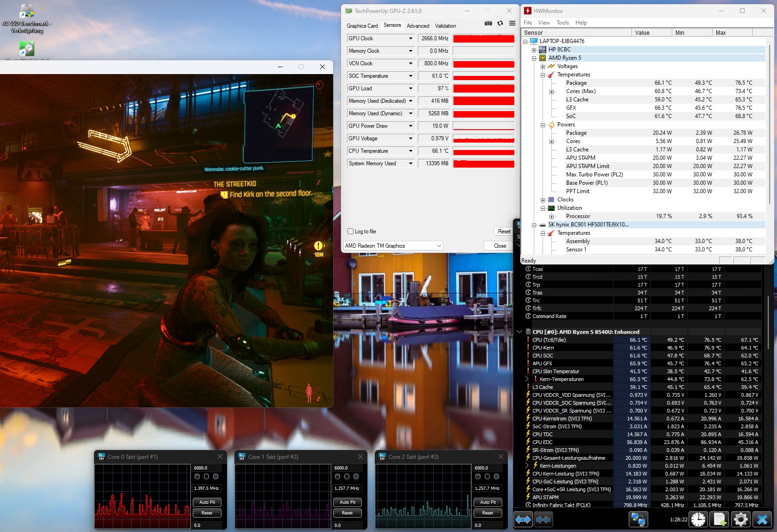Open HWiNFO settings gear icon
Image resolution: width=777 pixels, height=532 pixels.
click(x=740, y=519)
